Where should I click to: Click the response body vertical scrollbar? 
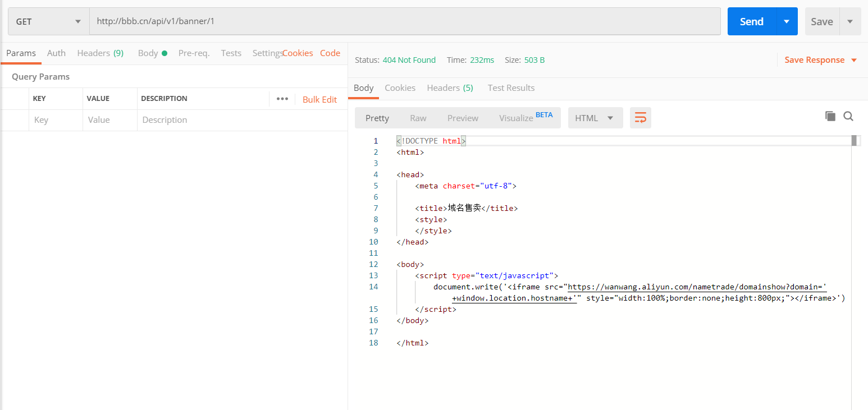(855, 140)
